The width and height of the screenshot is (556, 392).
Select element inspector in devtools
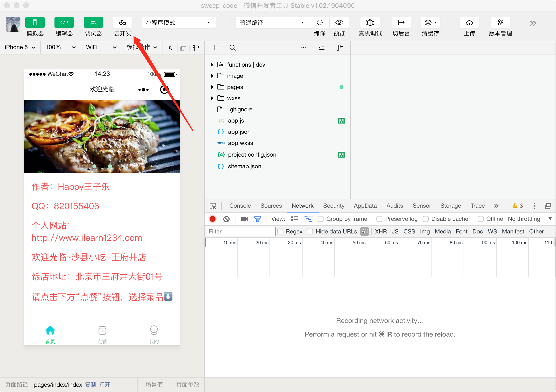213,206
